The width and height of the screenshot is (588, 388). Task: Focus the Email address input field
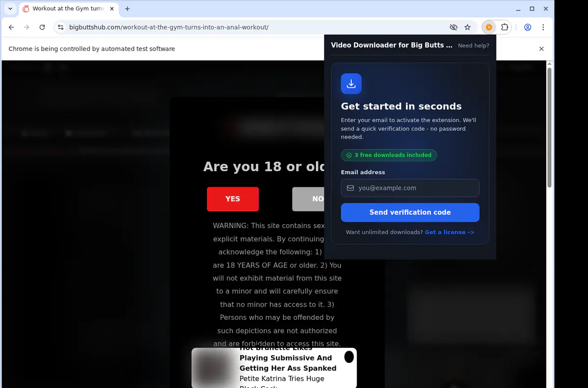(x=410, y=188)
